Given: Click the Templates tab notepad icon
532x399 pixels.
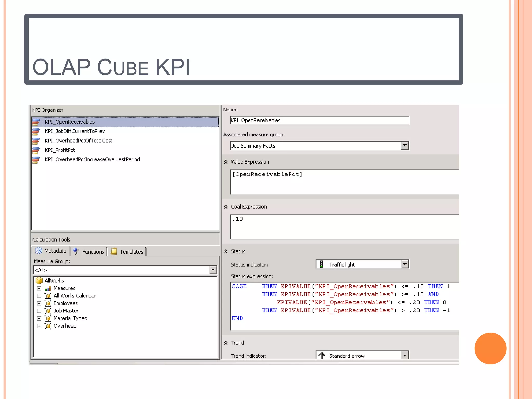Looking at the screenshot, I should (x=114, y=251).
